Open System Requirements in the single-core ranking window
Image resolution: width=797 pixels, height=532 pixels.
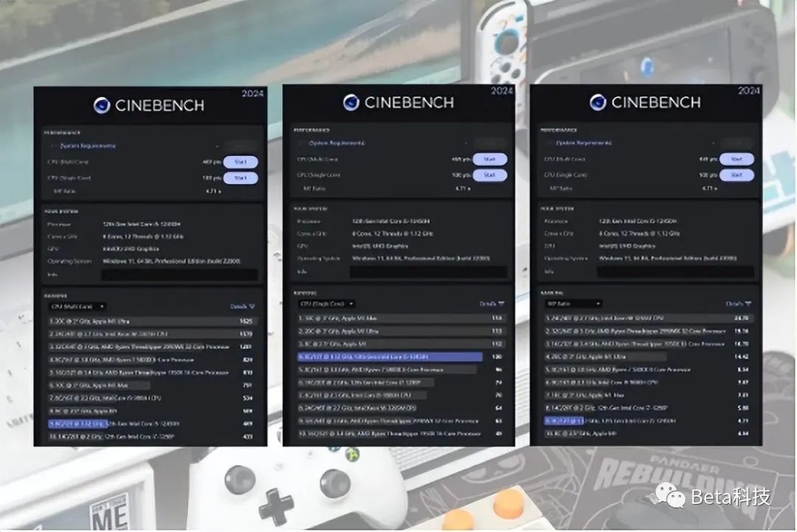337,143
